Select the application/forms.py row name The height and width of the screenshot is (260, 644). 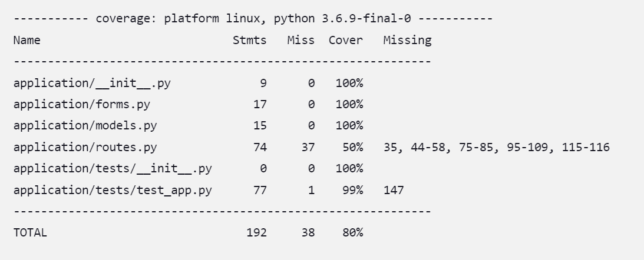pyautogui.click(x=82, y=105)
